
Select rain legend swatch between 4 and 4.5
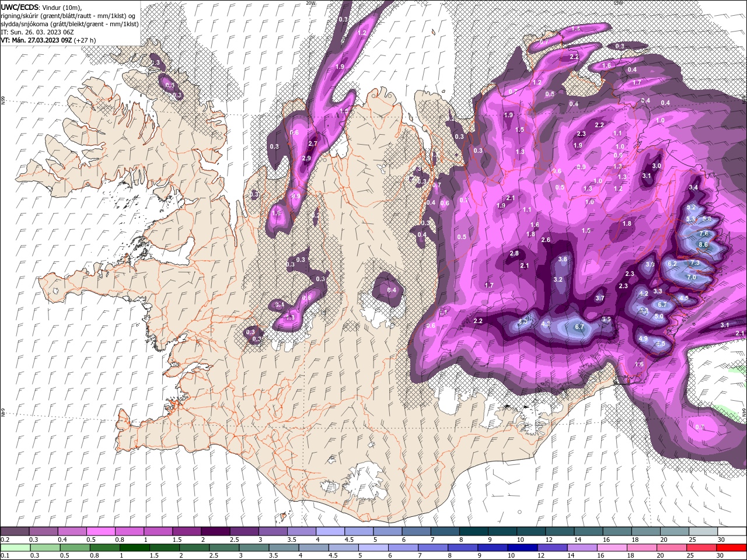click(314, 547)
